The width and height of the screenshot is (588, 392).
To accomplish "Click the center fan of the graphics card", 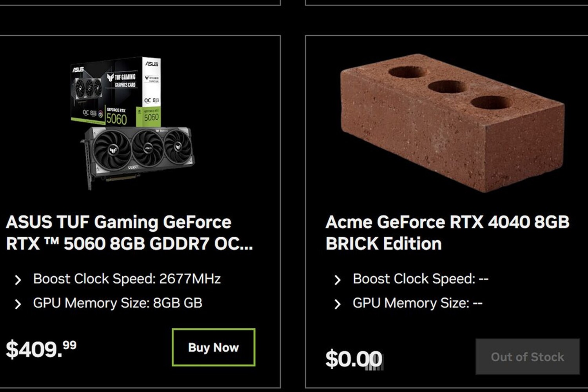I will point(148,149).
